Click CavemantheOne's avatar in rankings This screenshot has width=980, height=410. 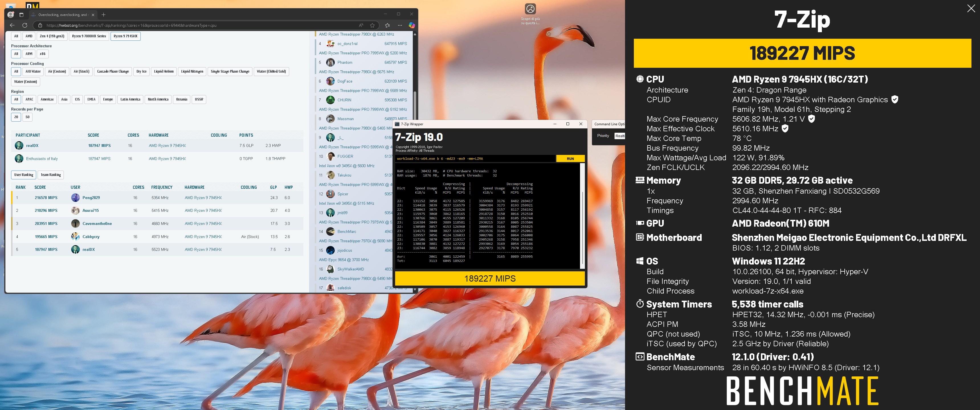pos(75,224)
